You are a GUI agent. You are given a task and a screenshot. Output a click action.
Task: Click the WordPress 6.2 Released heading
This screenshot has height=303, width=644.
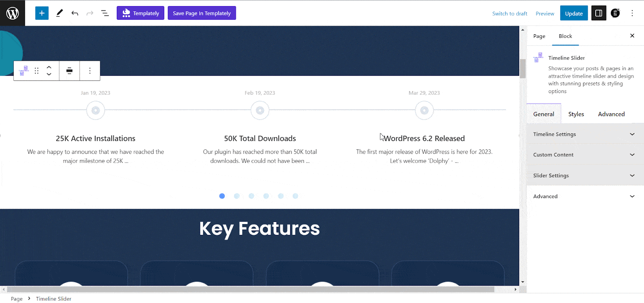(x=424, y=138)
